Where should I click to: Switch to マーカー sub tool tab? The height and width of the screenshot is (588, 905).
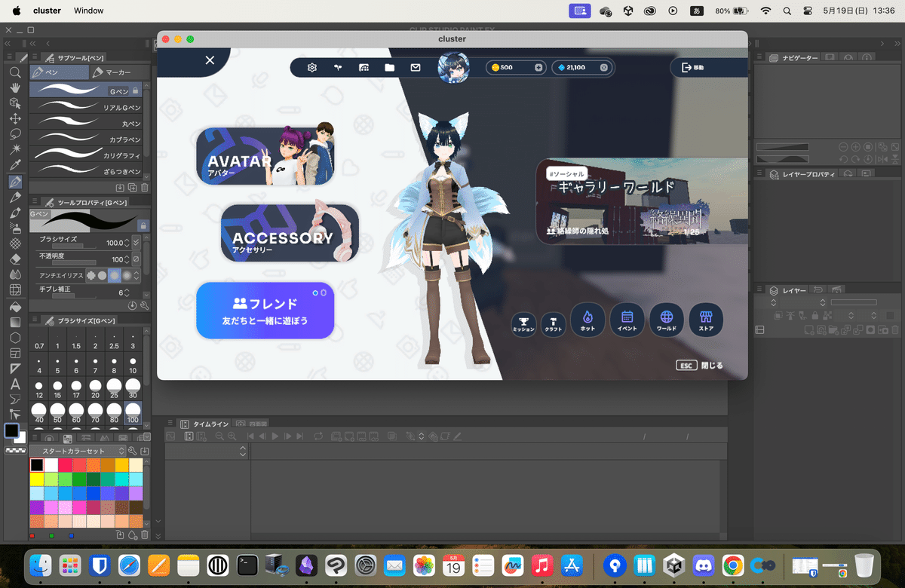pos(119,72)
